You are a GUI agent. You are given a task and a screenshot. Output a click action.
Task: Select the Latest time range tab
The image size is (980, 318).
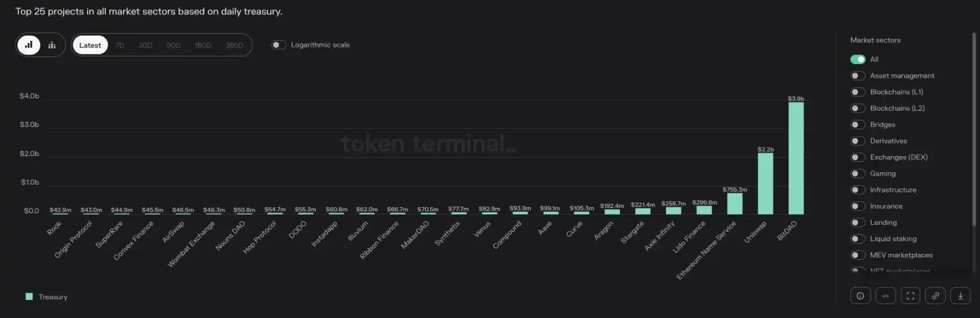[x=90, y=45]
